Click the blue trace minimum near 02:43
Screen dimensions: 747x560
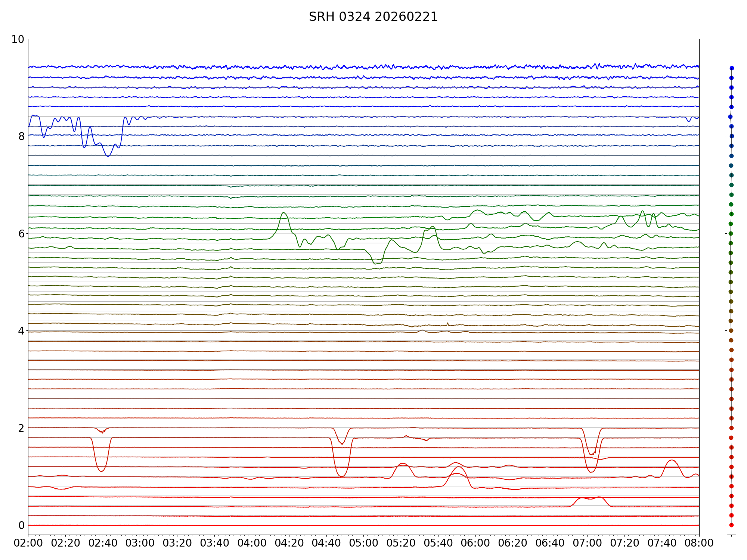(x=108, y=156)
